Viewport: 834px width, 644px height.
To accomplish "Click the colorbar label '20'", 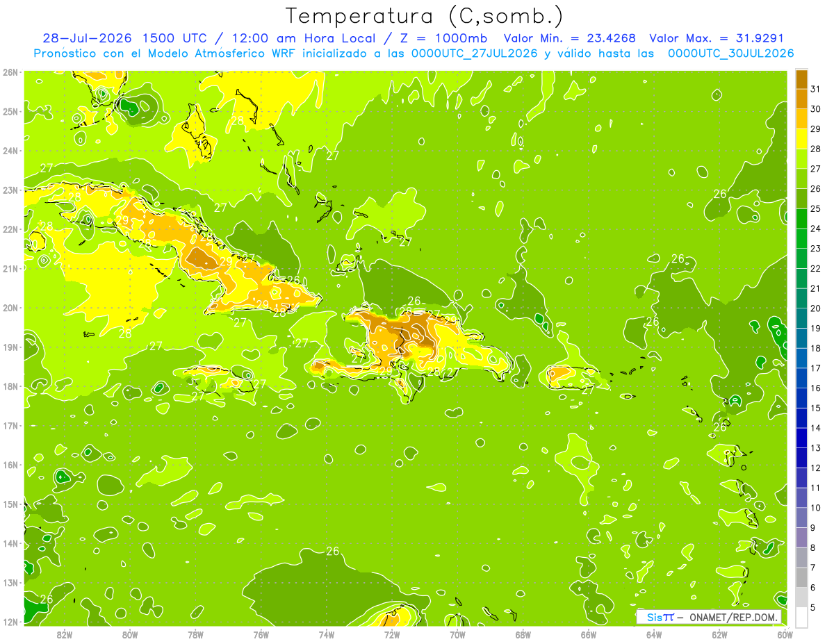I will click(x=815, y=308).
